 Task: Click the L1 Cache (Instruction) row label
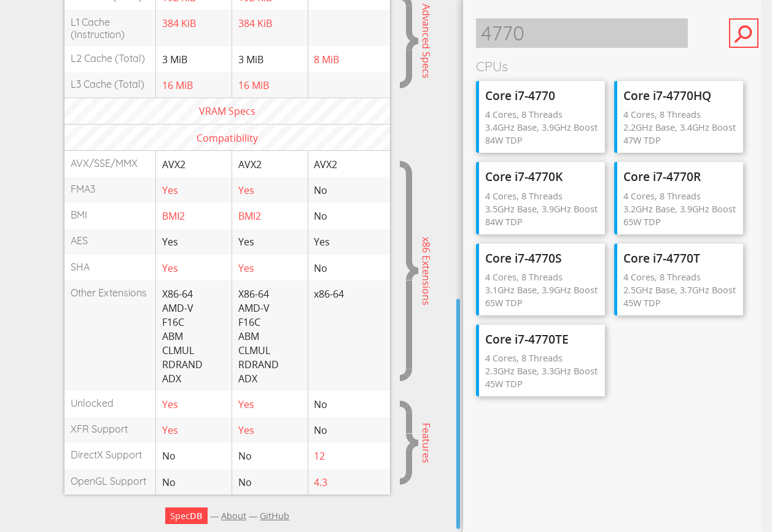(x=98, y=28)
